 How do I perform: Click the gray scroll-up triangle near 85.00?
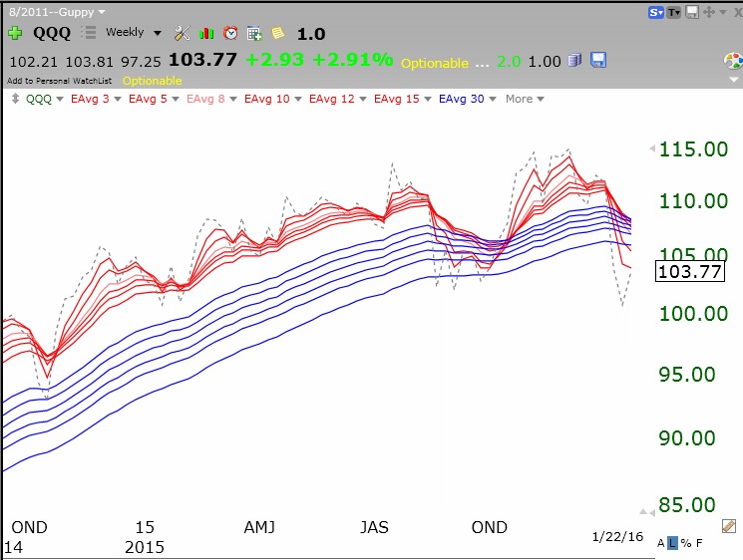coord(643,512)
